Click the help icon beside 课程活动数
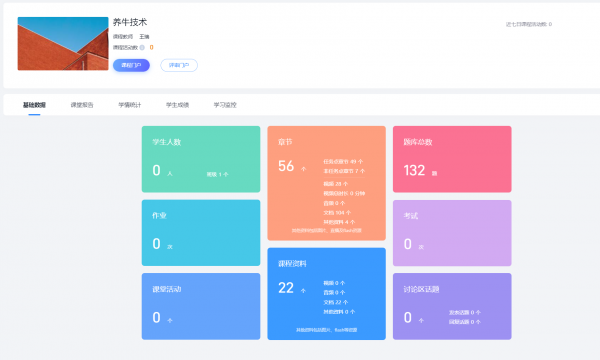The height and width of the screenshot is (360, 600). click(x=142, y=47)
